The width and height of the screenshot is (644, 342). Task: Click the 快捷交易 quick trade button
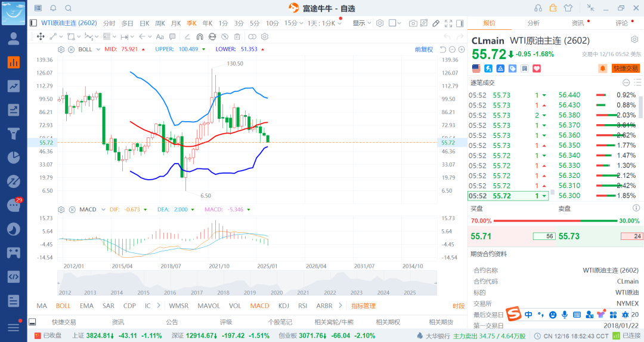click(x=626, y=69)
